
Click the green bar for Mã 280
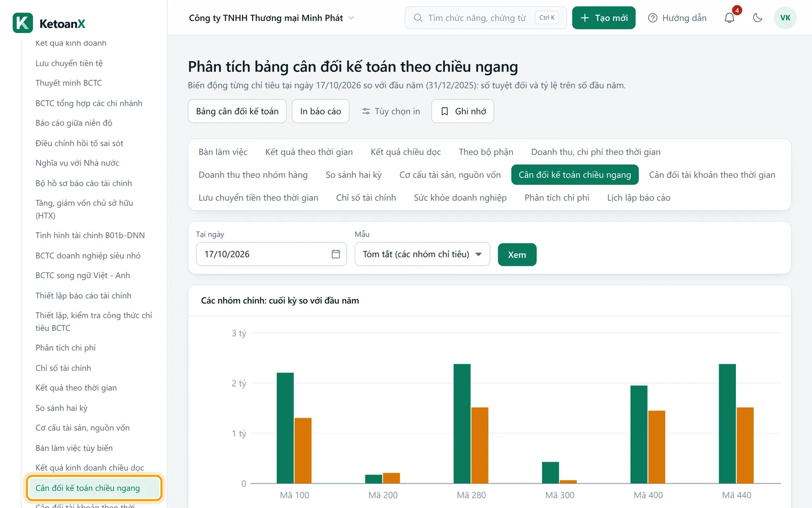coord(462,424)
